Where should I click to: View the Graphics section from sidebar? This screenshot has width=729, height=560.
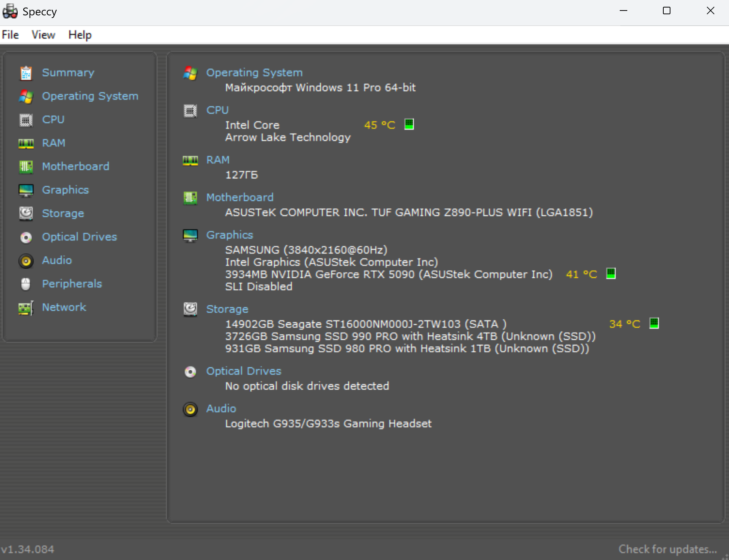click(65, 190)
